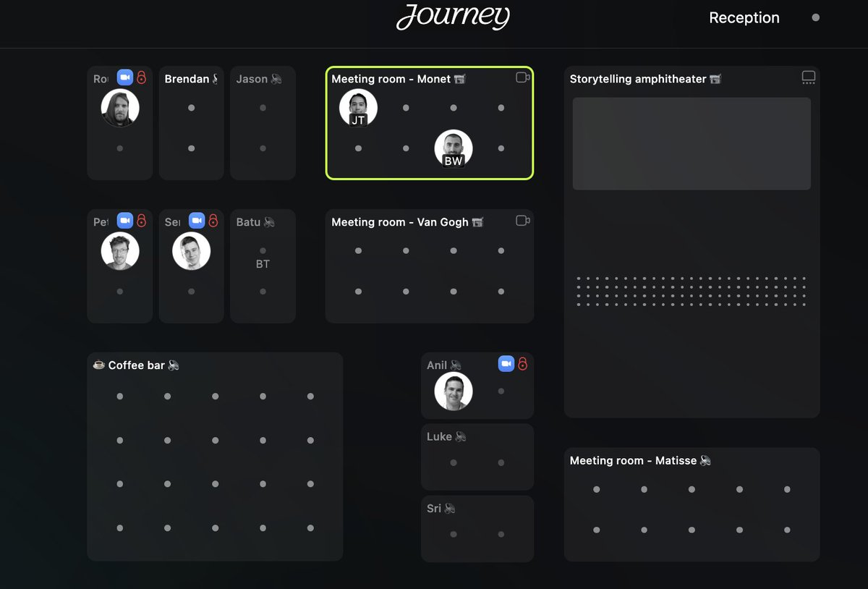Click the stage screen in Storytelling amphitheater

click(692, 144)
